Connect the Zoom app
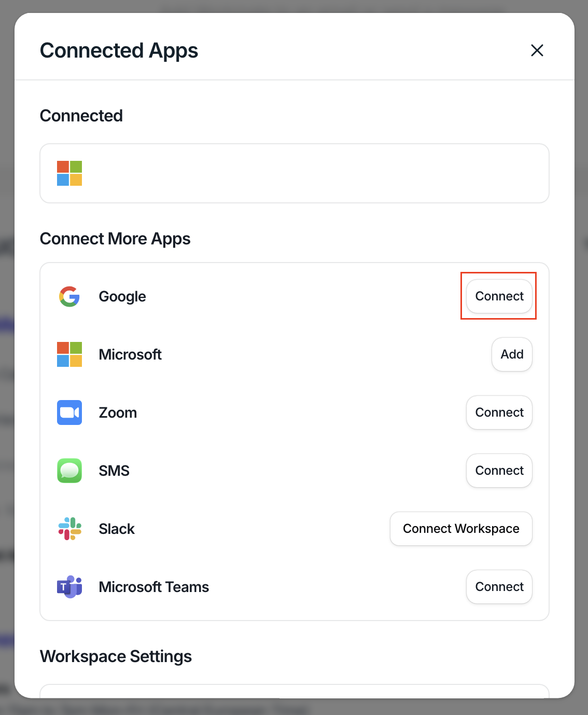The width and height of the screenshot is (588, 715). coord(499,412)
